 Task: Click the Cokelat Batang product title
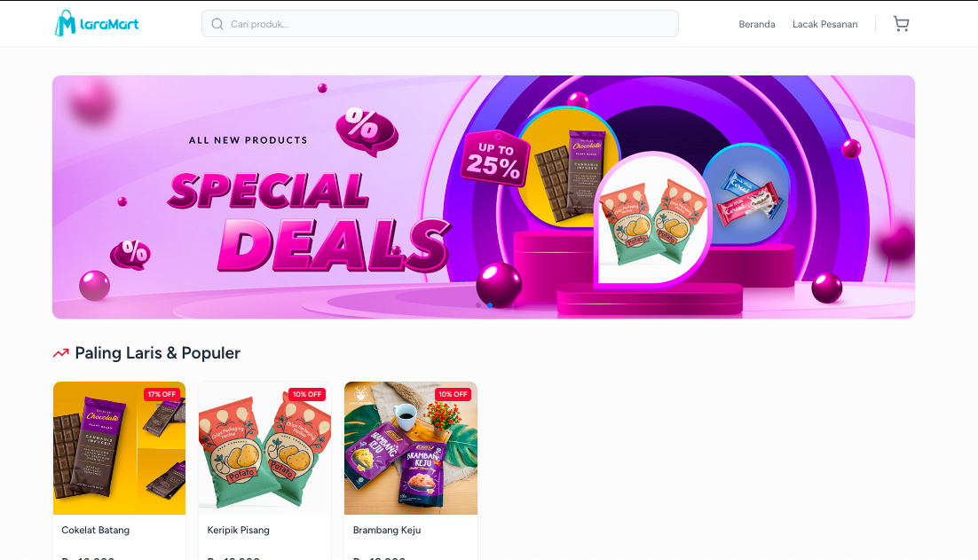tap(96, 530)
